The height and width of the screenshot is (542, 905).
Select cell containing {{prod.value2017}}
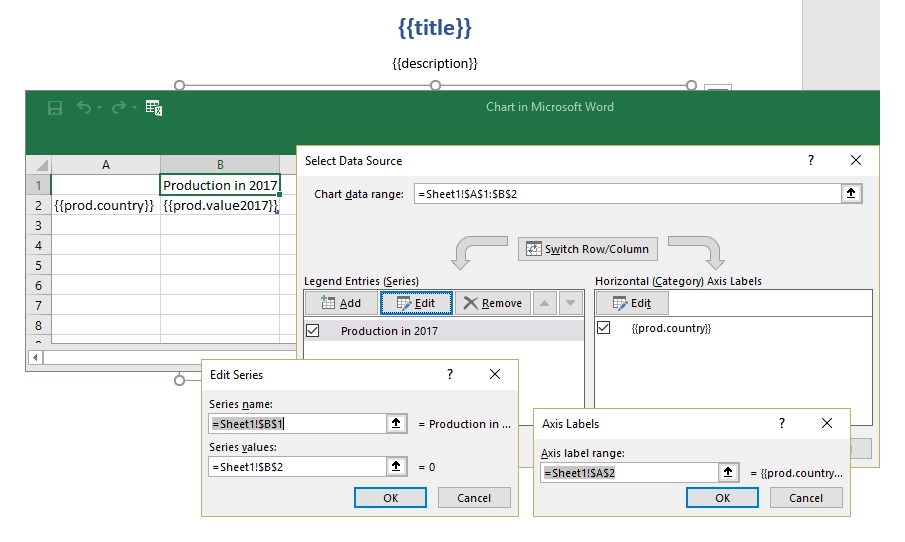(x=220, y=205)
